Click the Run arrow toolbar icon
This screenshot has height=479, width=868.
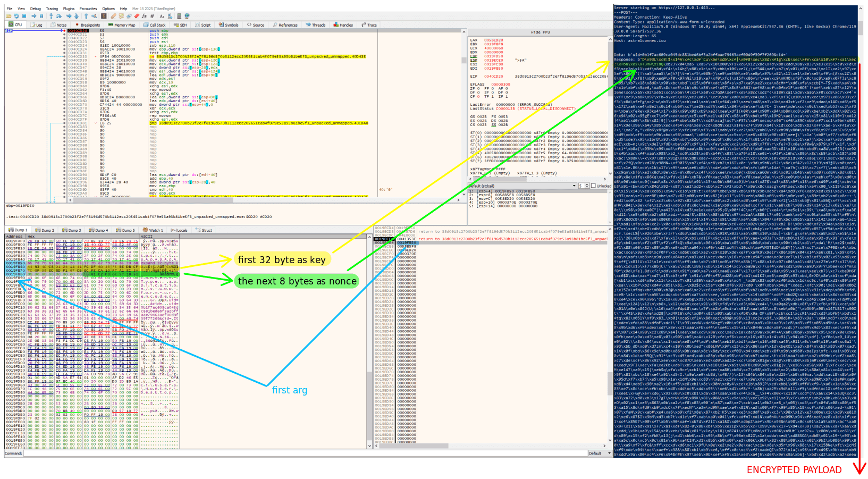[x=34, y=16]
